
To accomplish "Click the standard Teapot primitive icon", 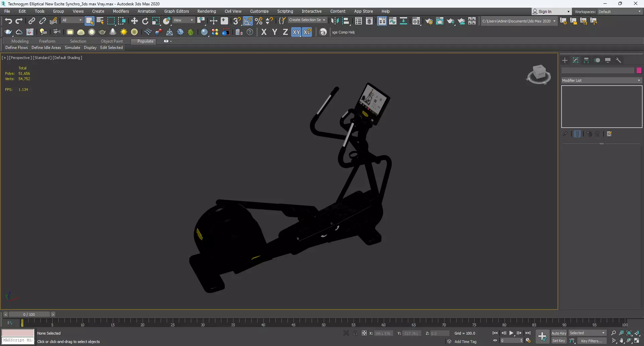I will point(102,32).
